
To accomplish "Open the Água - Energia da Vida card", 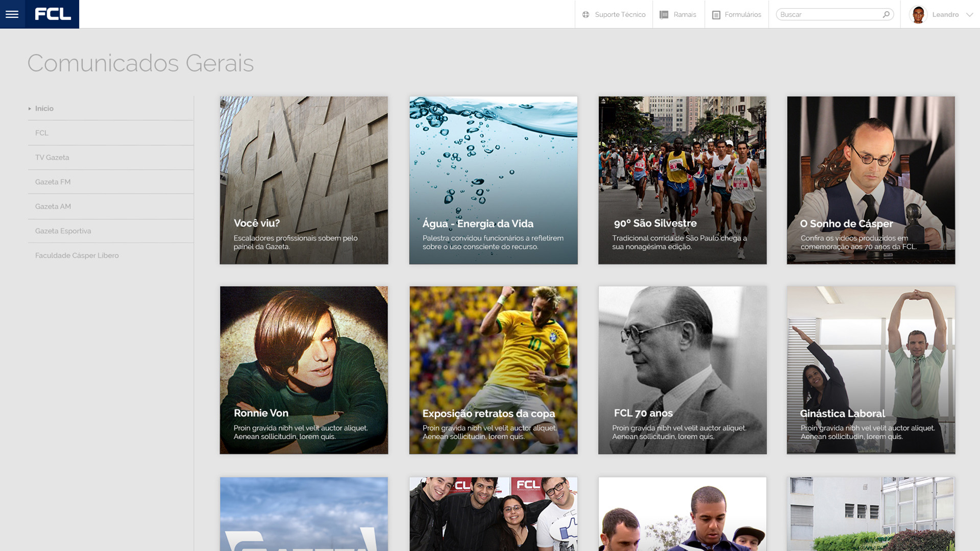I will click(x=493, y=180).
